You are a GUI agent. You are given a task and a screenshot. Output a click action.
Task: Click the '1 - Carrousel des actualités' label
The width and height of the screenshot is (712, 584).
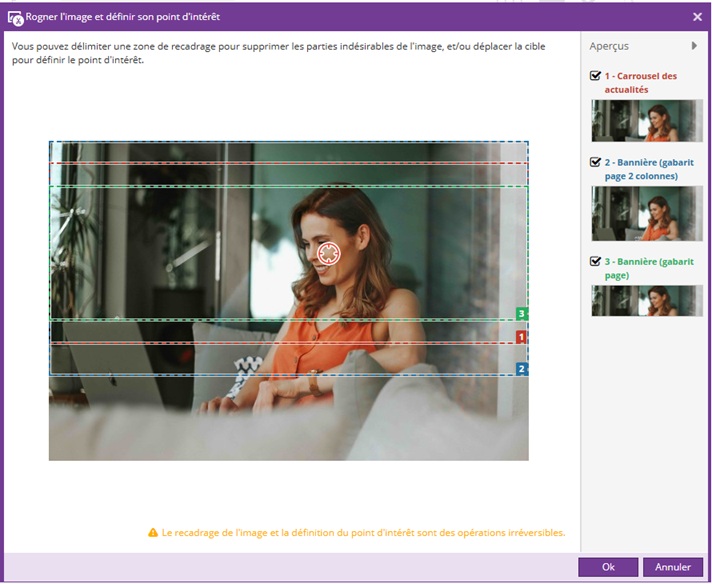(641, 83)
